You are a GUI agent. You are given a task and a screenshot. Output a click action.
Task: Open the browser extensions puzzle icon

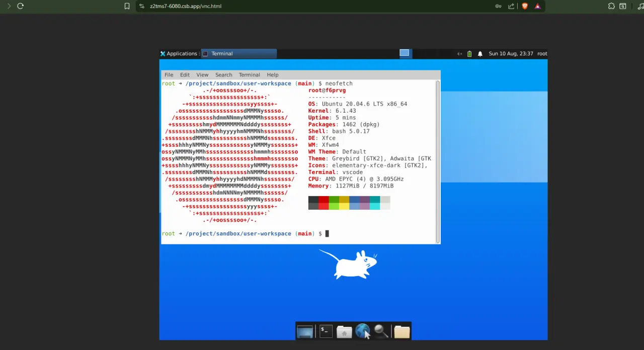coord(611,6)
